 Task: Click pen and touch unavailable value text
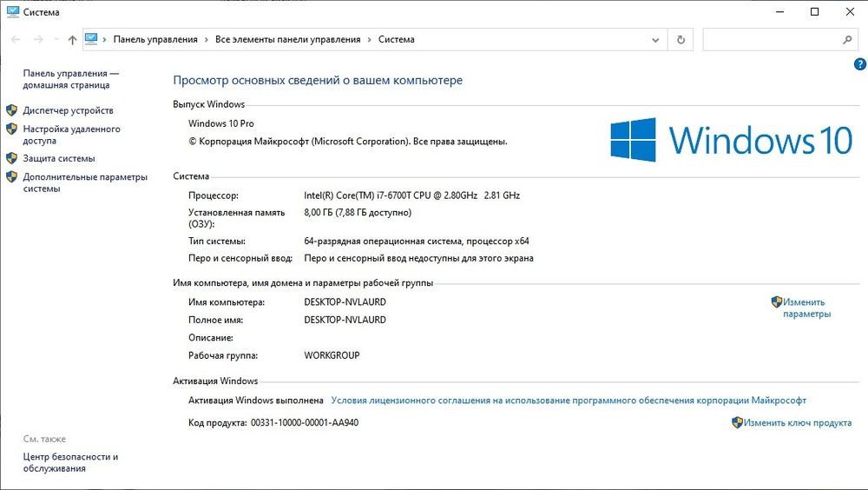pyautogui.click(x=418, y=258)
